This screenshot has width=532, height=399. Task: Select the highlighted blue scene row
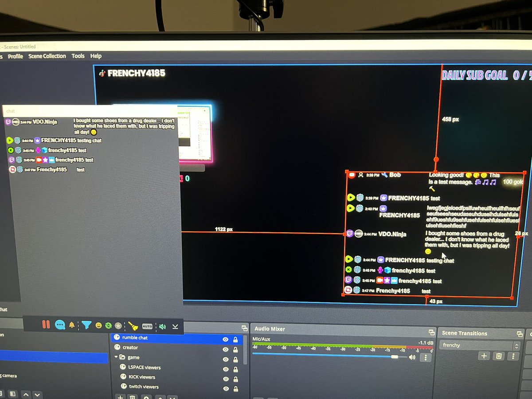click(x=54, y=357)
